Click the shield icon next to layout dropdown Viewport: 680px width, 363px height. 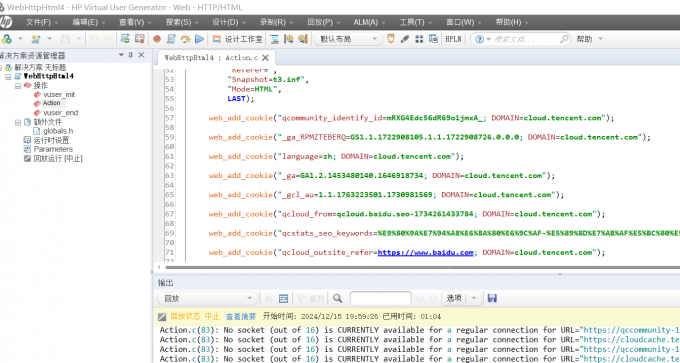391,39
